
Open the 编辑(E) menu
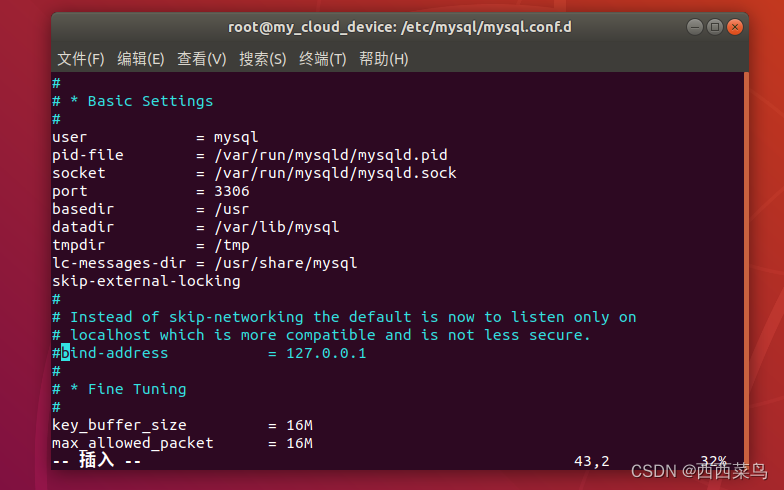click(x=140, y=59)
